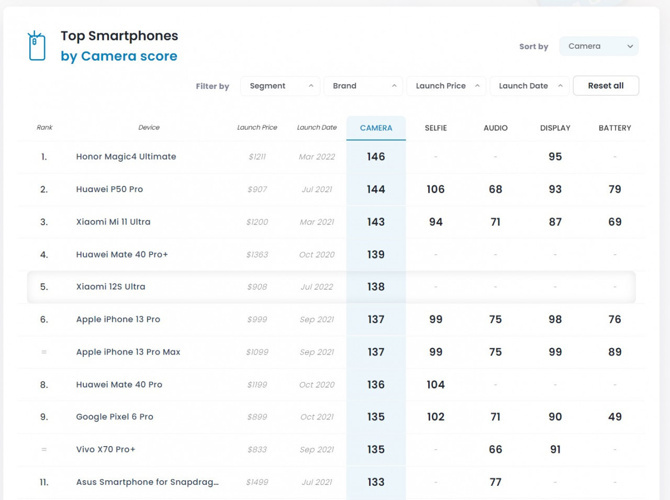Open the Launch Date filter
The width and height of the screenshot is (670, 500).
(529, 86)
